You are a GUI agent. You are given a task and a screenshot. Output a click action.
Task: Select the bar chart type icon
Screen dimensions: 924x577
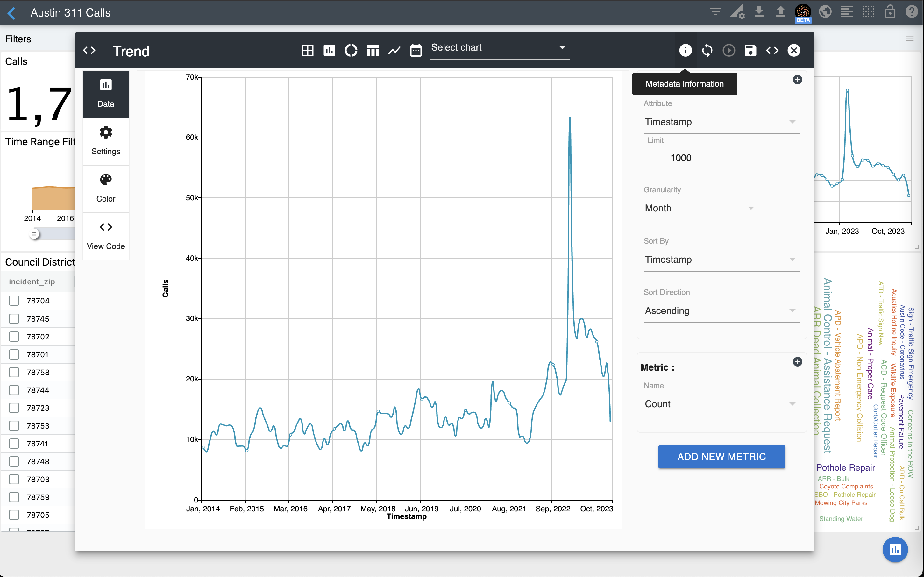[329, 50]
